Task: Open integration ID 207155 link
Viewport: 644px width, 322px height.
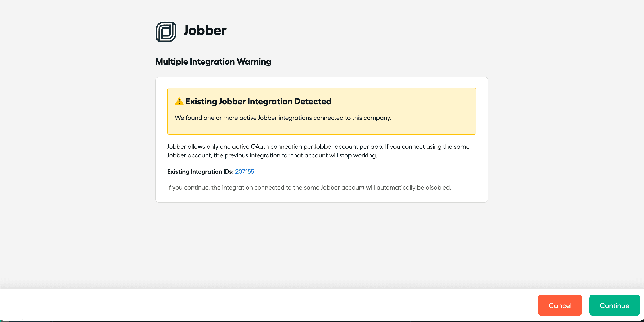Action: [x=244, y=171]
